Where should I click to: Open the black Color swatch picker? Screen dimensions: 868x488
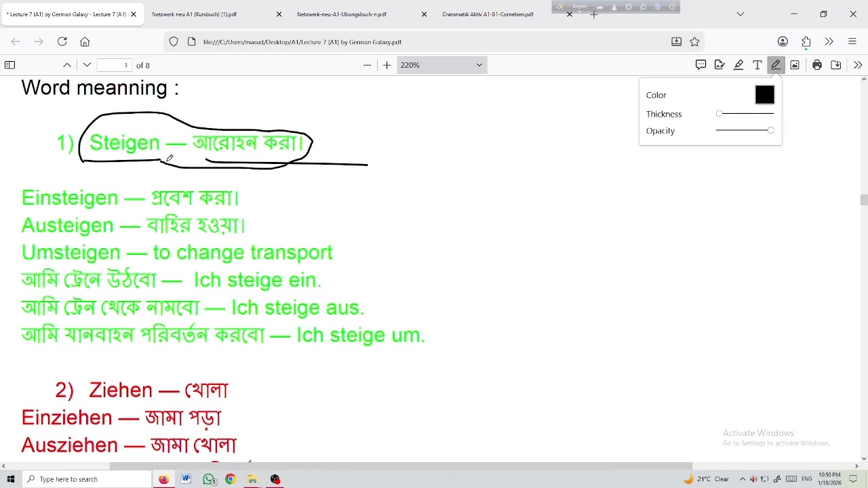[764, 95]
